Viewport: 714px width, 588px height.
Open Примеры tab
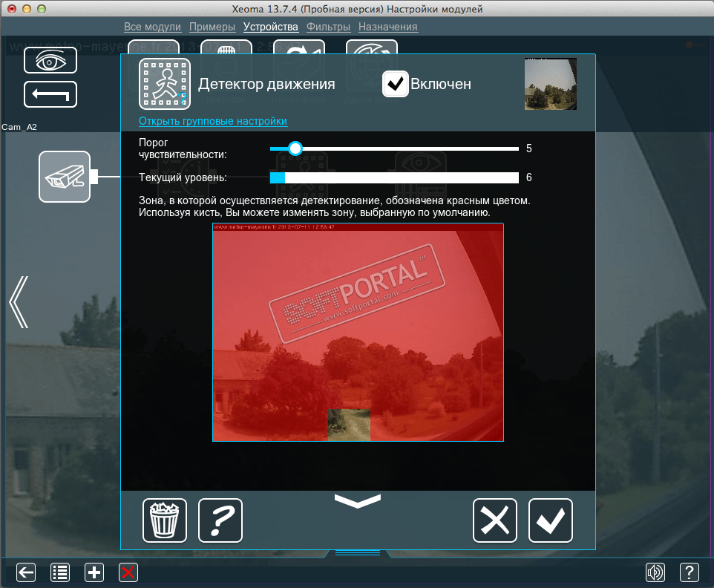(x=212, y=27)
